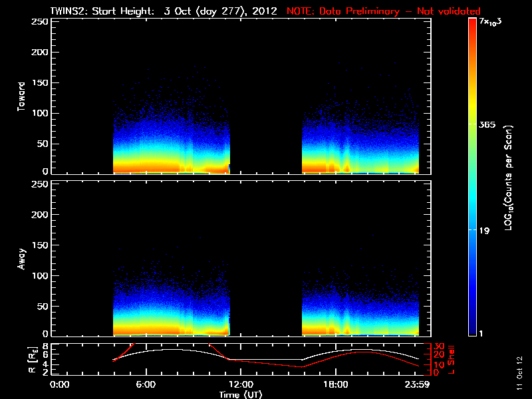Click the LOG10(Counts per Scan) label
Screen dimensions: 532x399
pyautogui.click(x=508, y=178)
